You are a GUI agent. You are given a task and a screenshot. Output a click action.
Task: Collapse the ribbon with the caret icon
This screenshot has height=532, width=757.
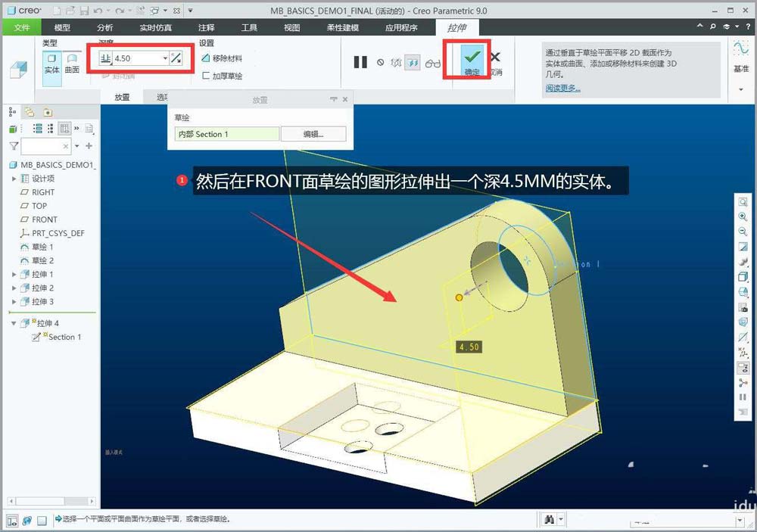(699, 26)
